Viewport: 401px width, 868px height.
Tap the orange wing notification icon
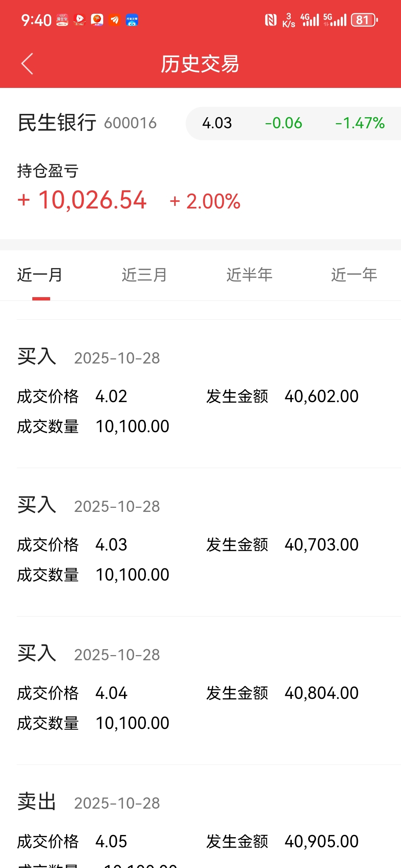coord(114,20)
